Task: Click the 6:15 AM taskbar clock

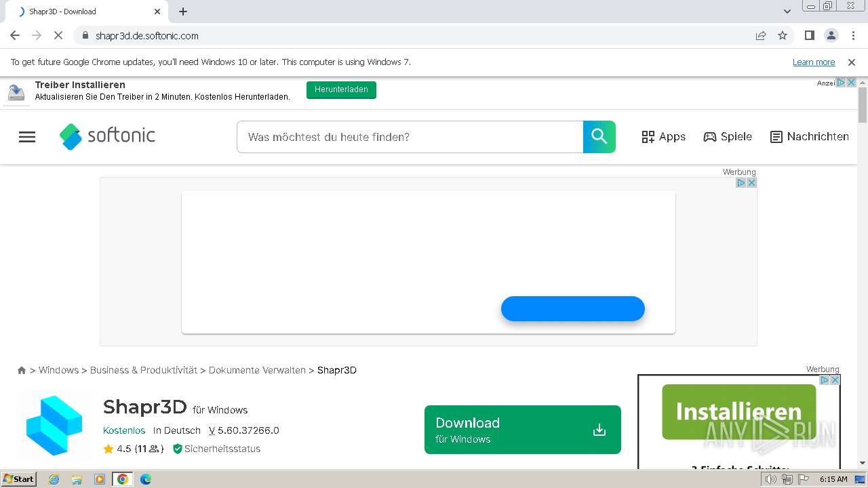Action: [x=833, y=479]
